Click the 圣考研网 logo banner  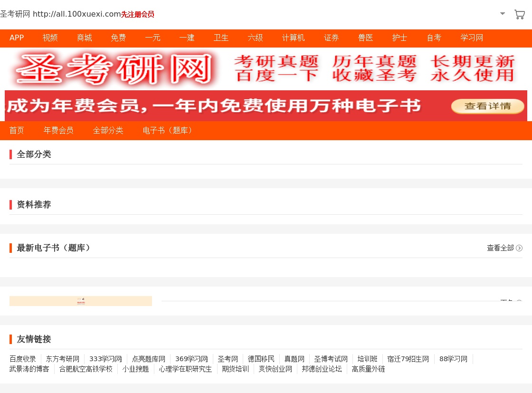pyautogui.click(x=114, y=69)
